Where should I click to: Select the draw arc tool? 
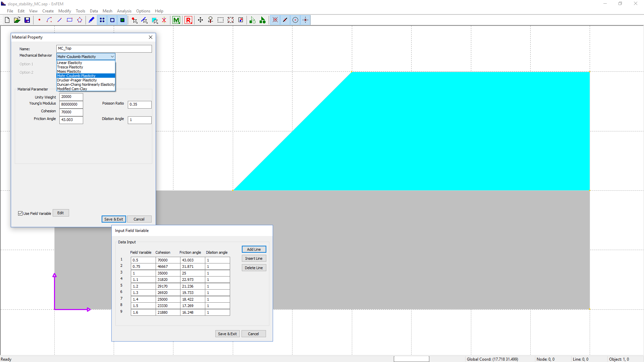[49, 20]
